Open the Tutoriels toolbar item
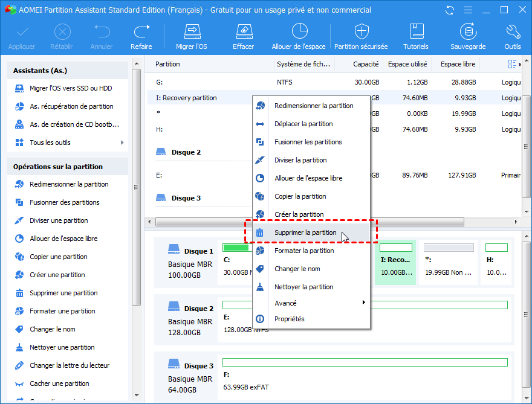Viewport: 532px width, 404px height. 416,37
